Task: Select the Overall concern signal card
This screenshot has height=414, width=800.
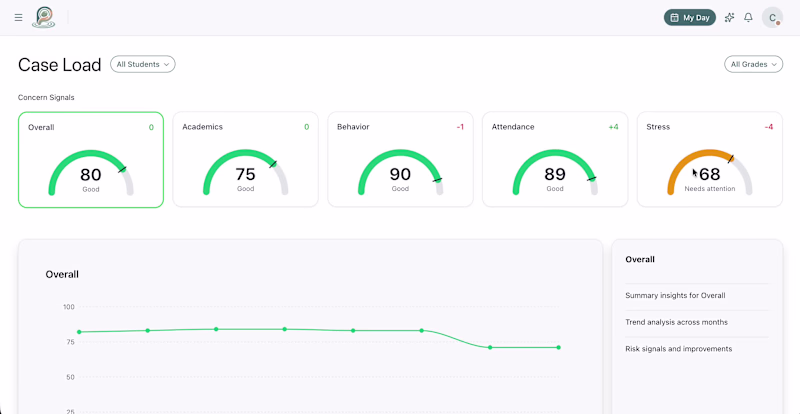Action: [91, 160]
